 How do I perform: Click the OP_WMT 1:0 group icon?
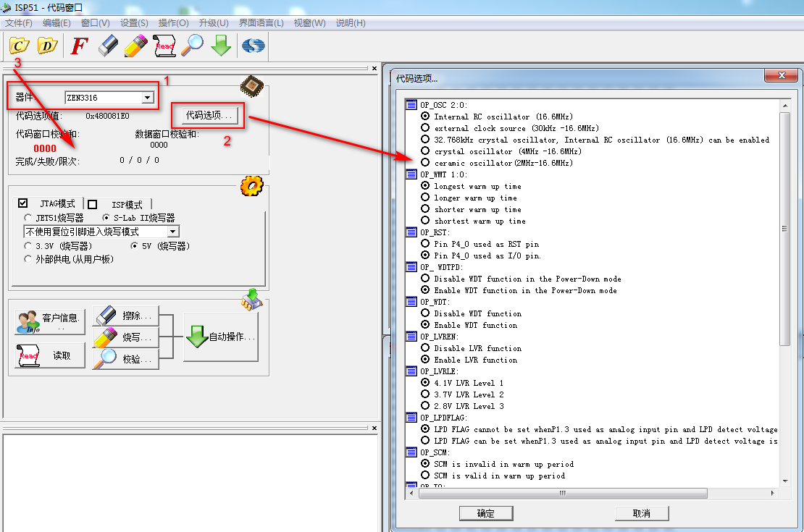pos(411,174)
